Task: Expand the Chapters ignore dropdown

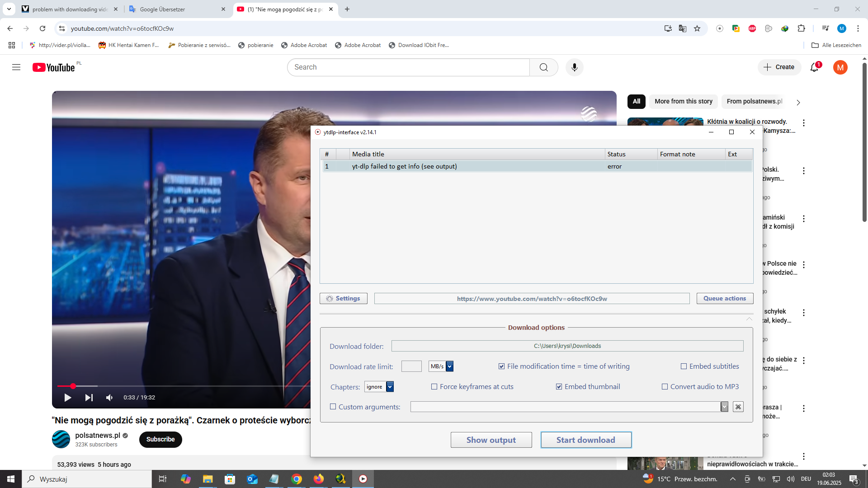Action: pos(390,387)
